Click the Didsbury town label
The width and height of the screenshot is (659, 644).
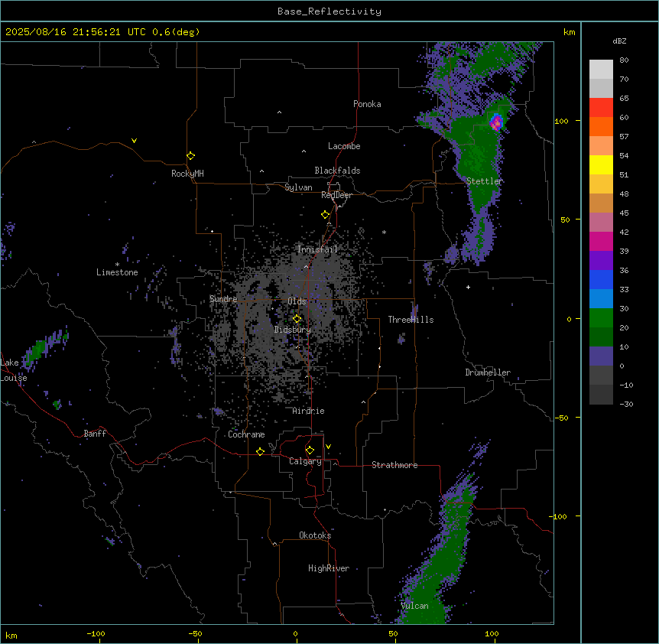point(293,330)
